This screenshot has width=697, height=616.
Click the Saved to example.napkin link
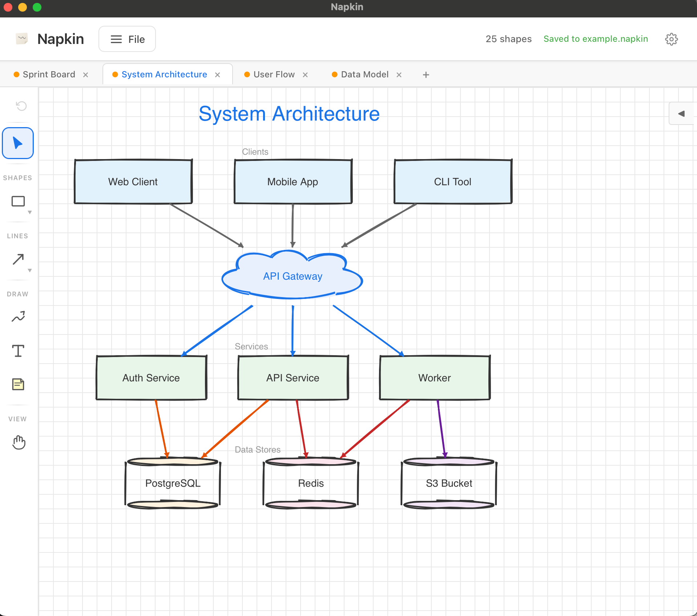tap(595, 39)
